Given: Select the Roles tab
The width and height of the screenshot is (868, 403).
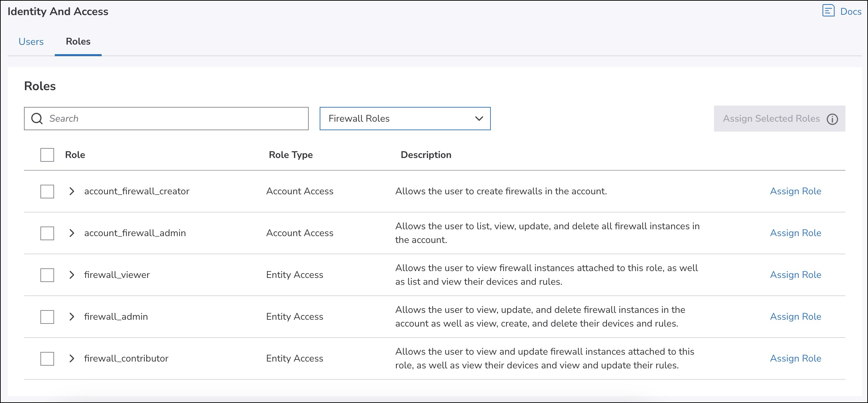Looking at the screenshot, I should click(x=78, y=42).
